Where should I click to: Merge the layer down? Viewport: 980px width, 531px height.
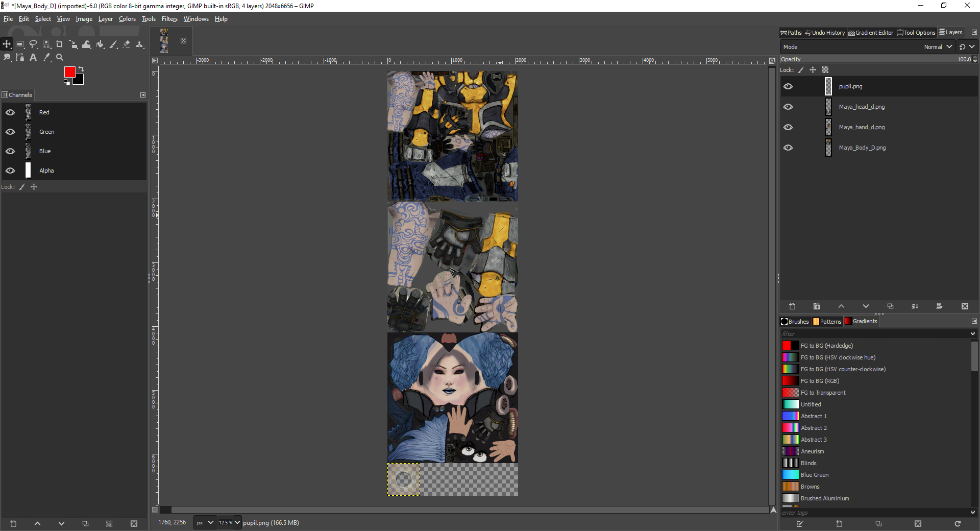915,306
